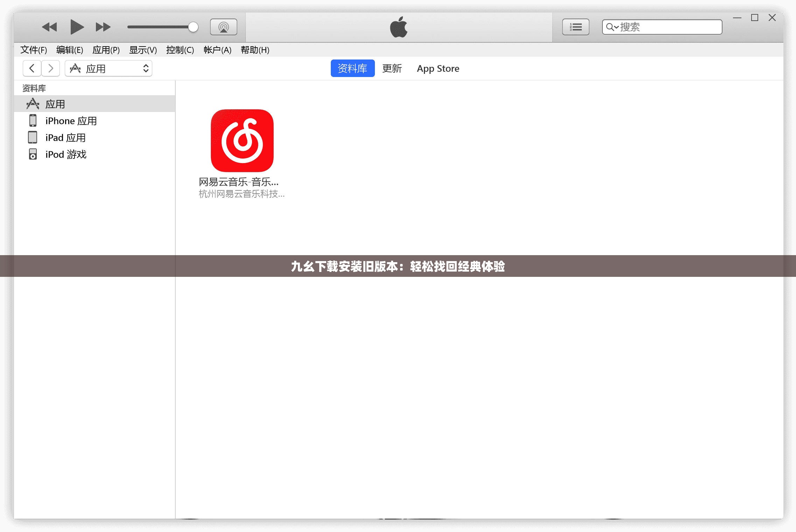Click the fast-forward button
This screenshot has height=532, width=796.
(103, 27)
